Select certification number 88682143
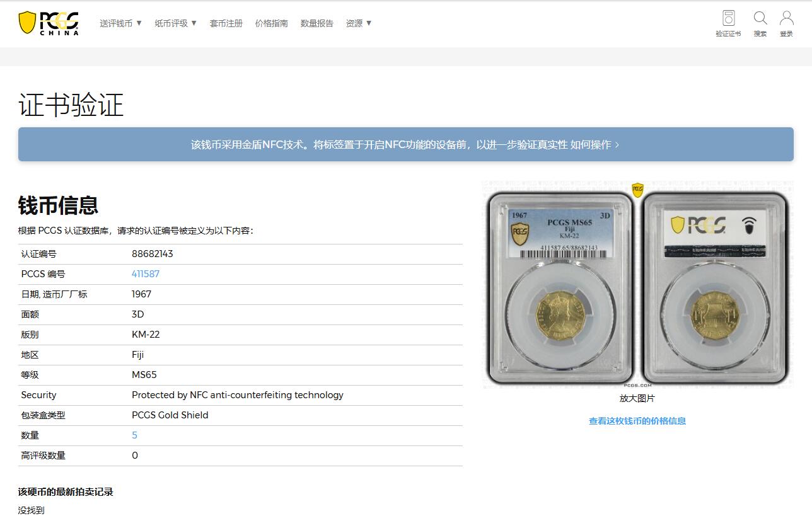Image resolution: width=812 pixels, height=528 pixels. tap(153, 254)
